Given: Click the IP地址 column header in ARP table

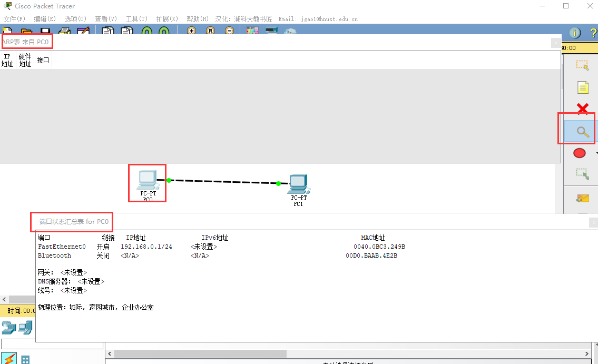Looking at the screenshot, I should (7, 60).
